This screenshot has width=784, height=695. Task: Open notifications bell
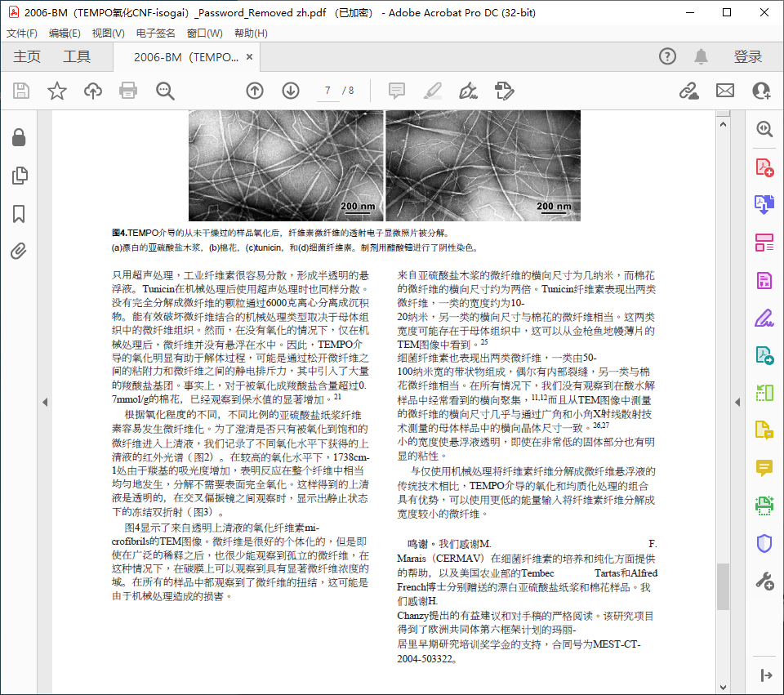702,56
